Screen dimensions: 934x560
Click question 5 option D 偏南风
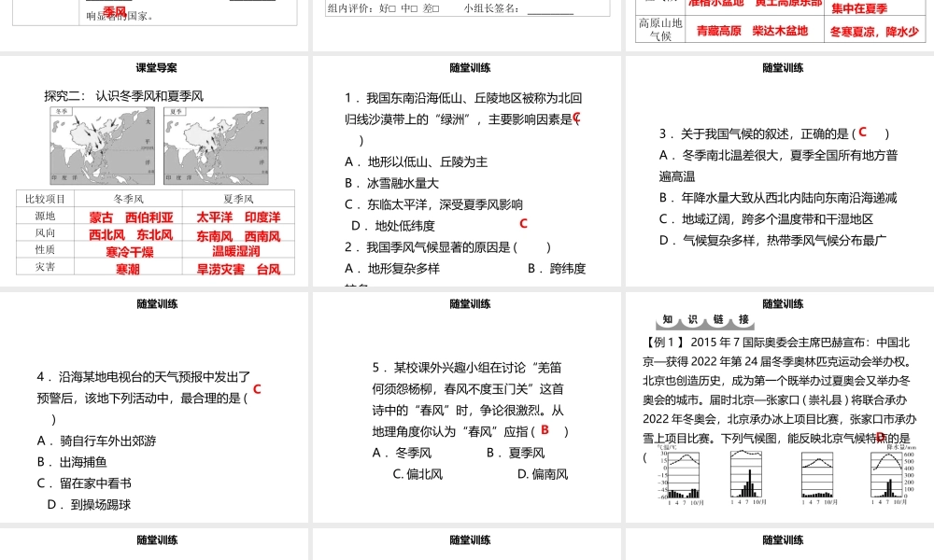pos(543,475)
